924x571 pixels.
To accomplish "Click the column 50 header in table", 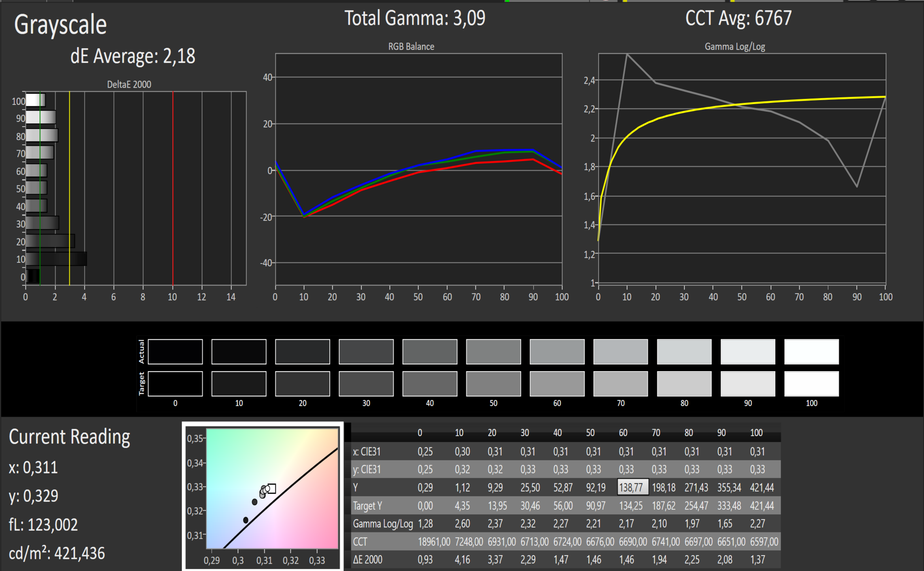I will pyautogui.click(x=590, y=432).
